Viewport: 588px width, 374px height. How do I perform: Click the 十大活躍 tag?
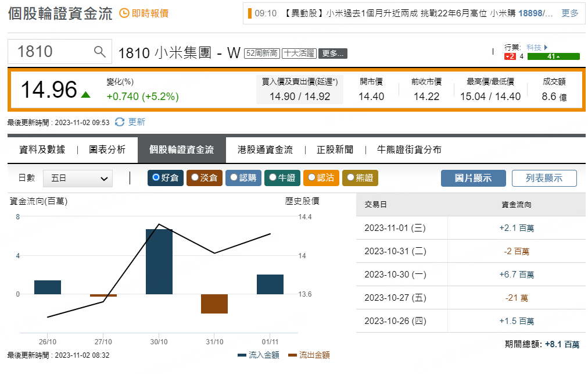click(299, 54)
